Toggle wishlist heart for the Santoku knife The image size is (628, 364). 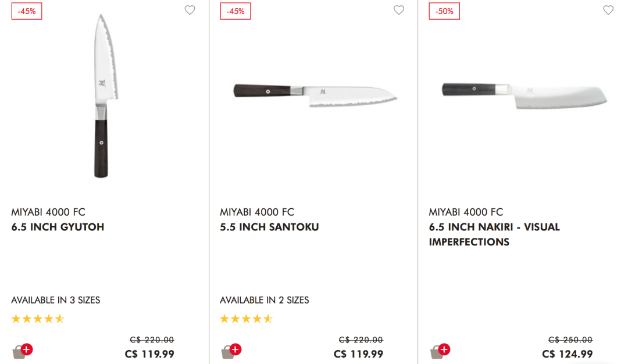coord(399,10)
